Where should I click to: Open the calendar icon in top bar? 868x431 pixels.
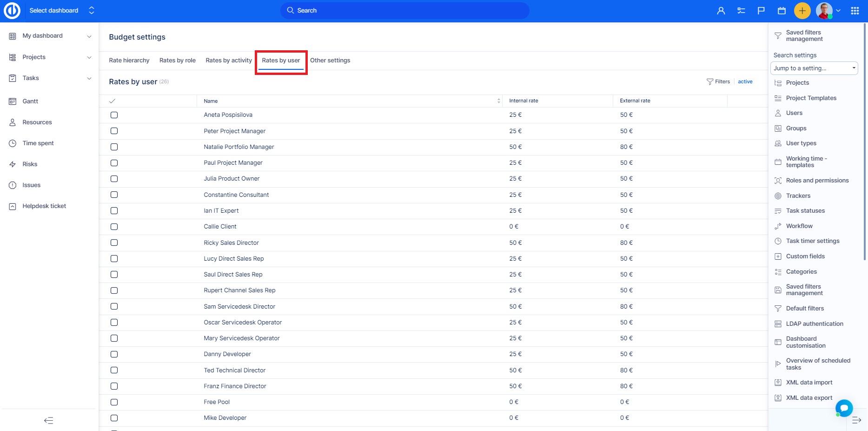coord(782,11)
